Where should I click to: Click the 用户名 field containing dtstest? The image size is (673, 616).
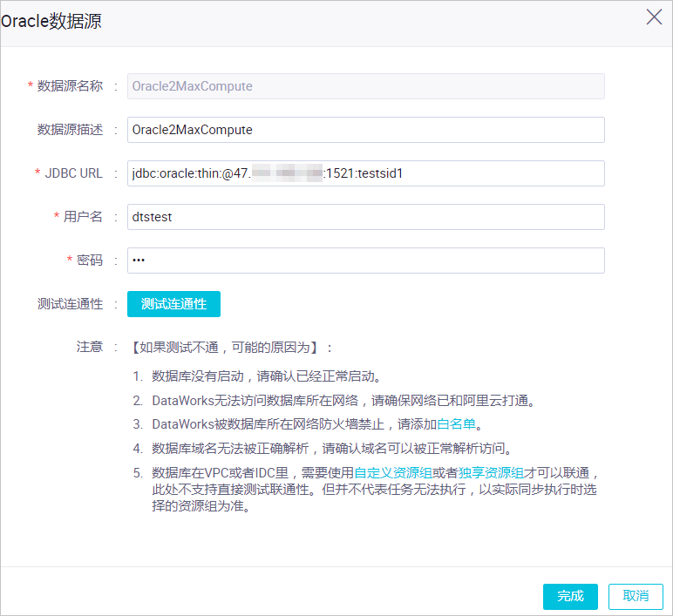click(365, 217)
